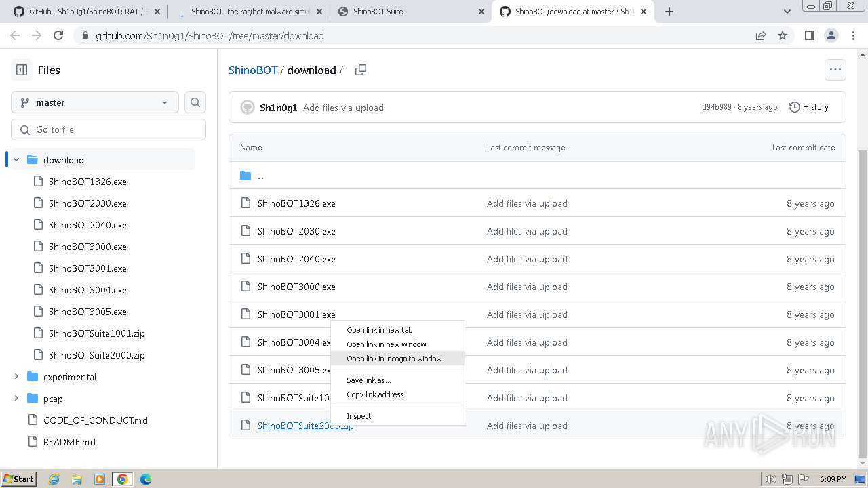The width and height of the screenshot is (868, 488).
Task: Click the parent folder icon in file list
Action: (x=245, y=176)
